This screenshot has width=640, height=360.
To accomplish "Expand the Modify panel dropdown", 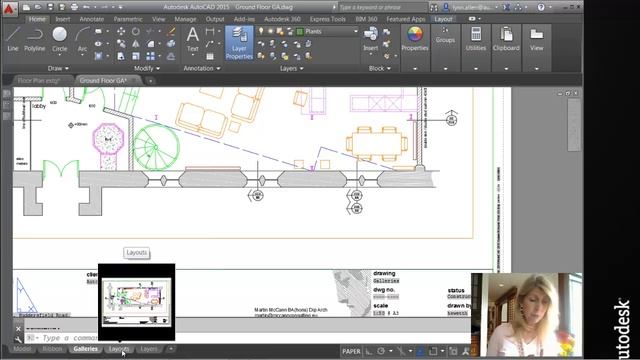I will 147,68.
